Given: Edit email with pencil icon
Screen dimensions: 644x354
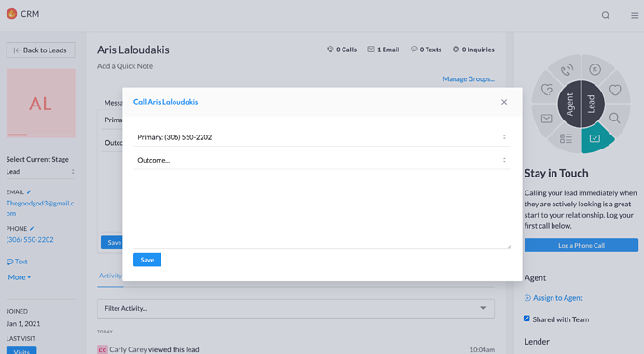Looking at the screenshot, I should (29, 192).
